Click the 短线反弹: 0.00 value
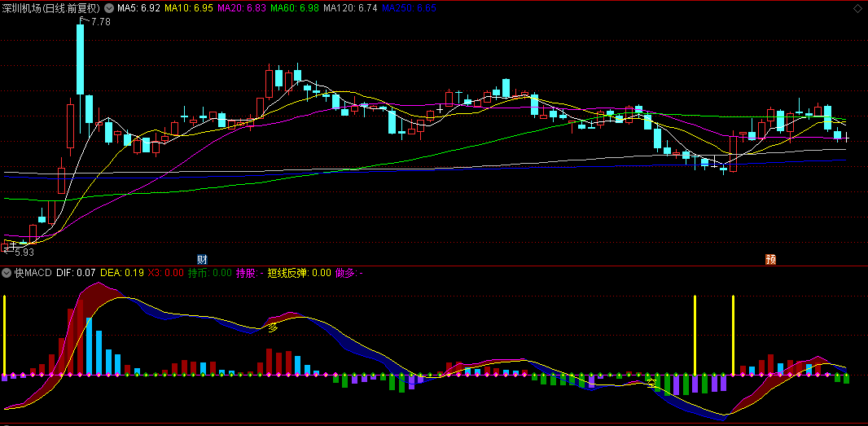The width and height of the screenshot is (868, 426). coord(300,273)
